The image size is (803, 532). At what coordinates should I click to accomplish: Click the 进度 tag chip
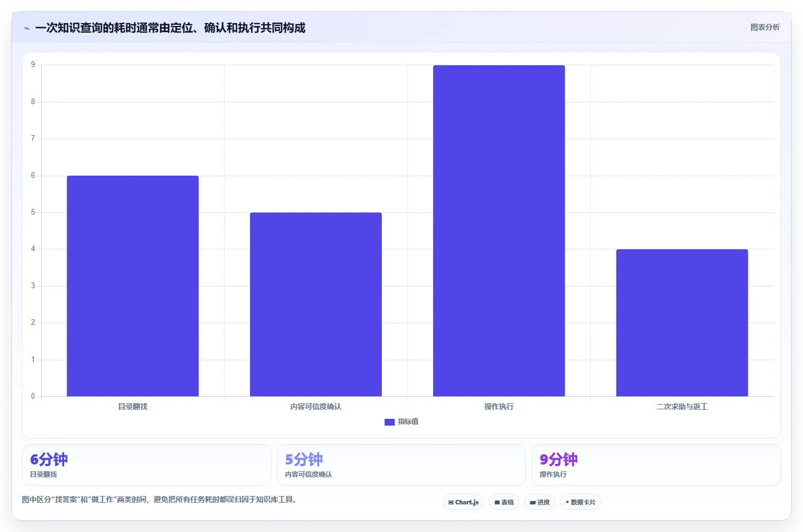[539, 502]
